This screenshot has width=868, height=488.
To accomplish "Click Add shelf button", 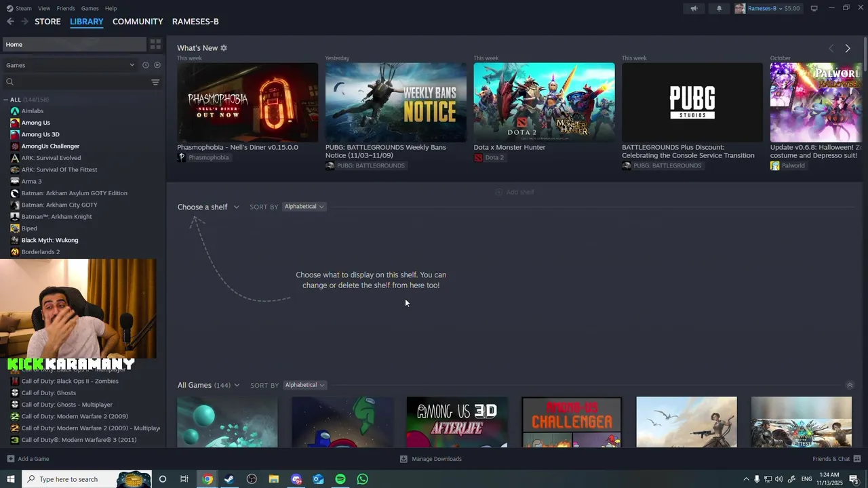I will click(515, 192).
